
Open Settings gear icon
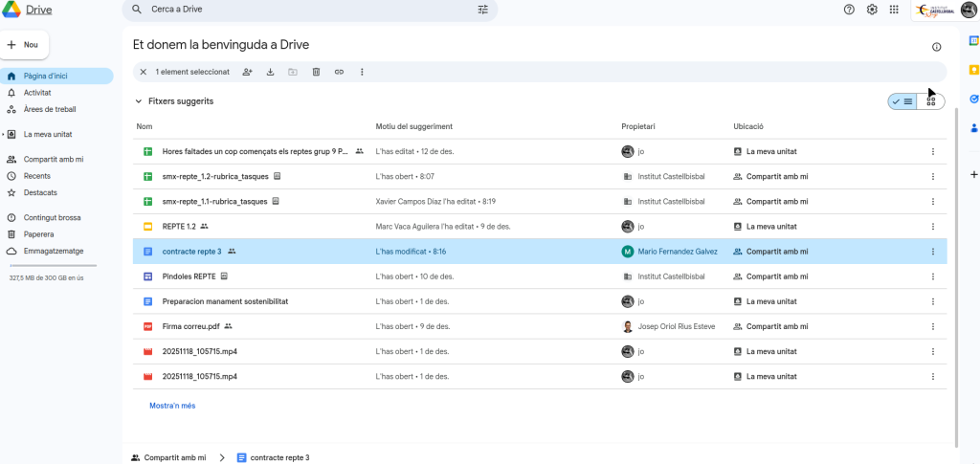tap(872, 10)
